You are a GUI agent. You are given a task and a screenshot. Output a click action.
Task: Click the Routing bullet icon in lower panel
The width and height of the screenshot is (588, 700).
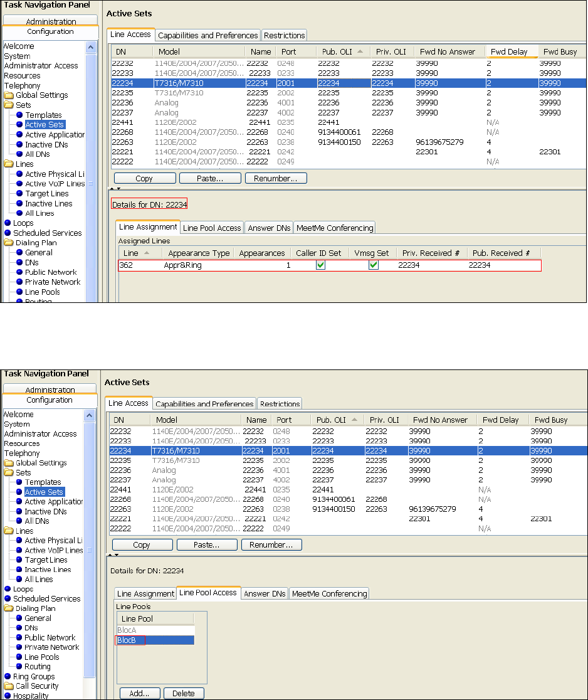(x=19, y=667)
